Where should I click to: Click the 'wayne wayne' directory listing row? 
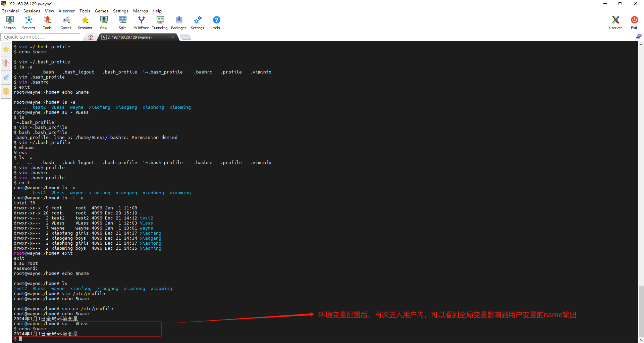[84, 228]
